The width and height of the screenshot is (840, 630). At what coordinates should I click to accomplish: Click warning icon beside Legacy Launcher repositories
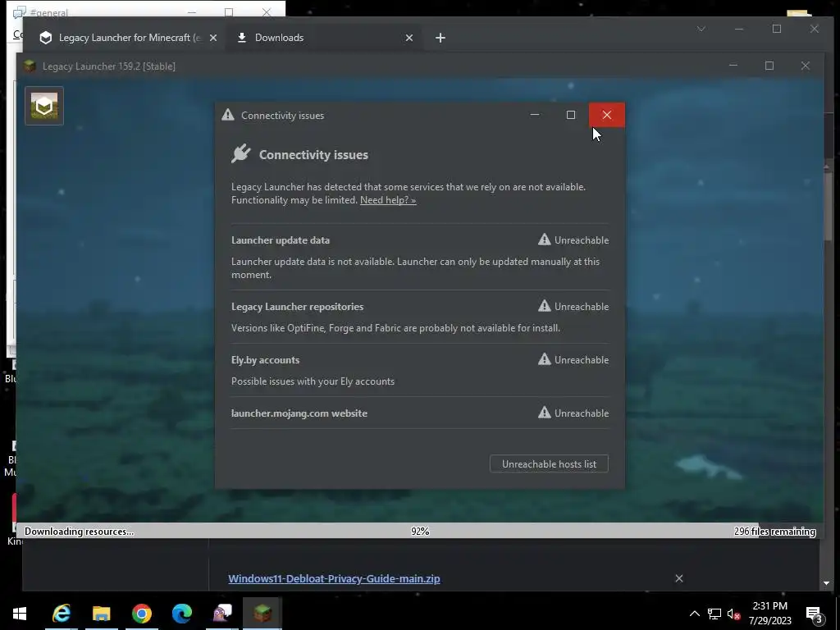point(545,306)
